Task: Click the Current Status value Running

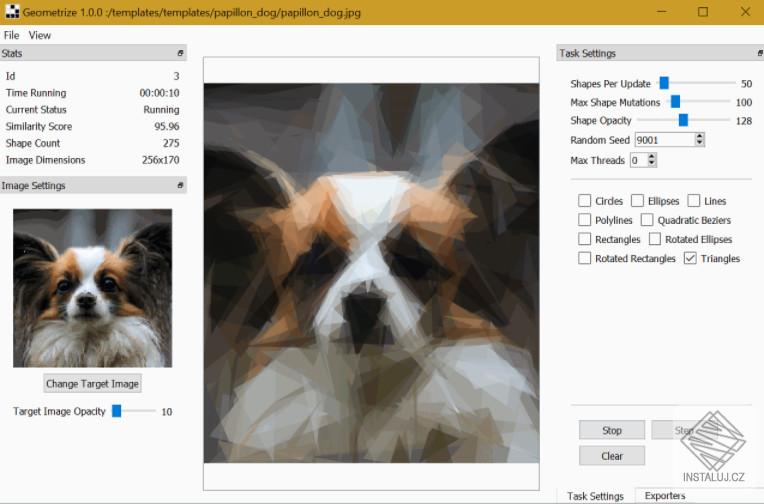Action: click(x=161, y=110)
